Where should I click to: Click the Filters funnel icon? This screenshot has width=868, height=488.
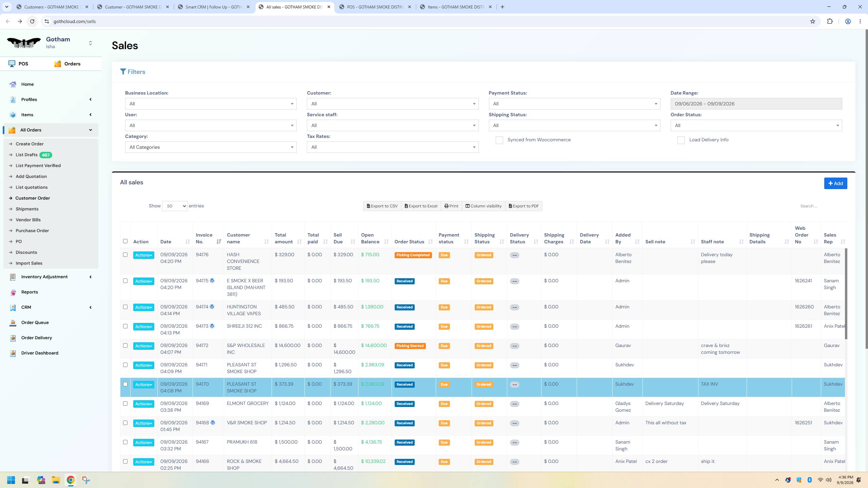pos(123,72)
